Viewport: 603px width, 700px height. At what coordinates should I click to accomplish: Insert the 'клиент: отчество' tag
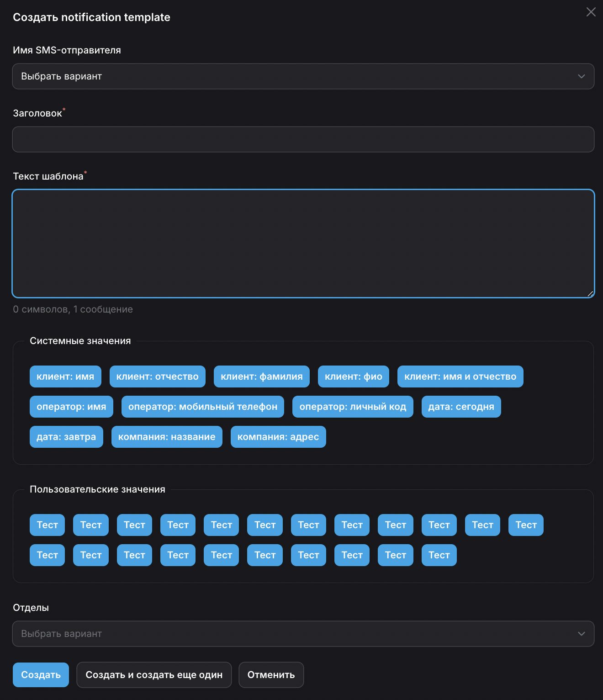157,377
